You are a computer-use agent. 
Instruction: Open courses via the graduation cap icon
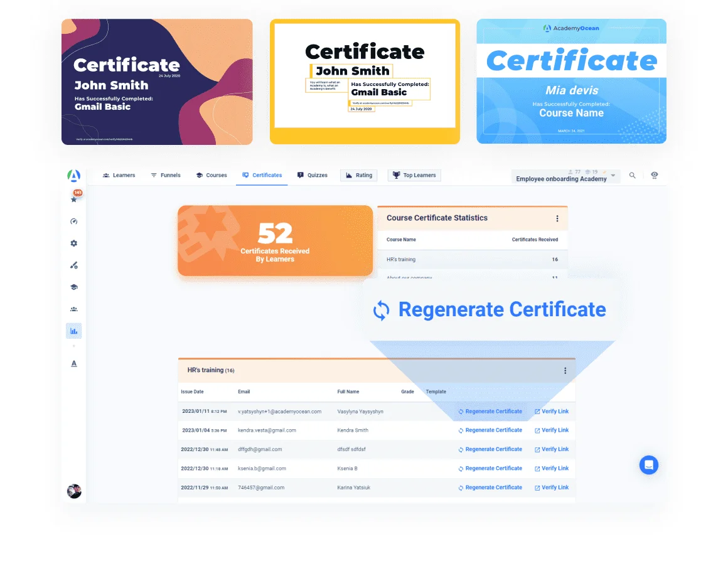point(73,287)
